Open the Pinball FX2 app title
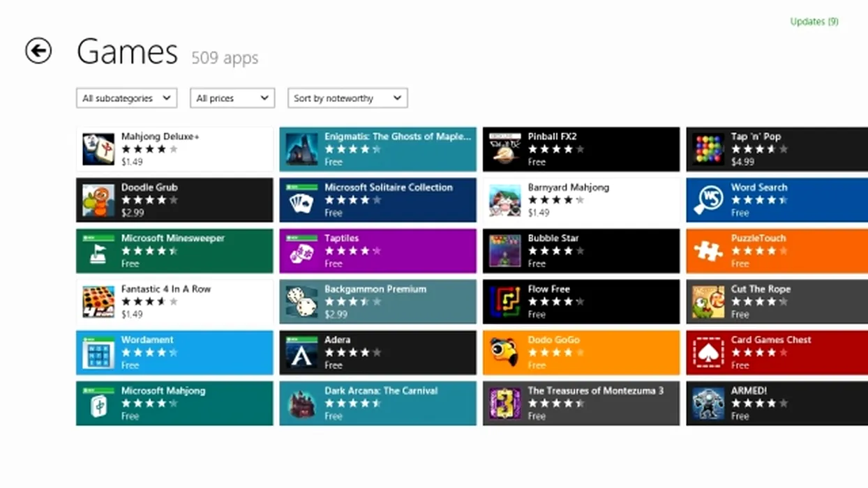Viewport: 868px width, 488px height. coord(552,137)
